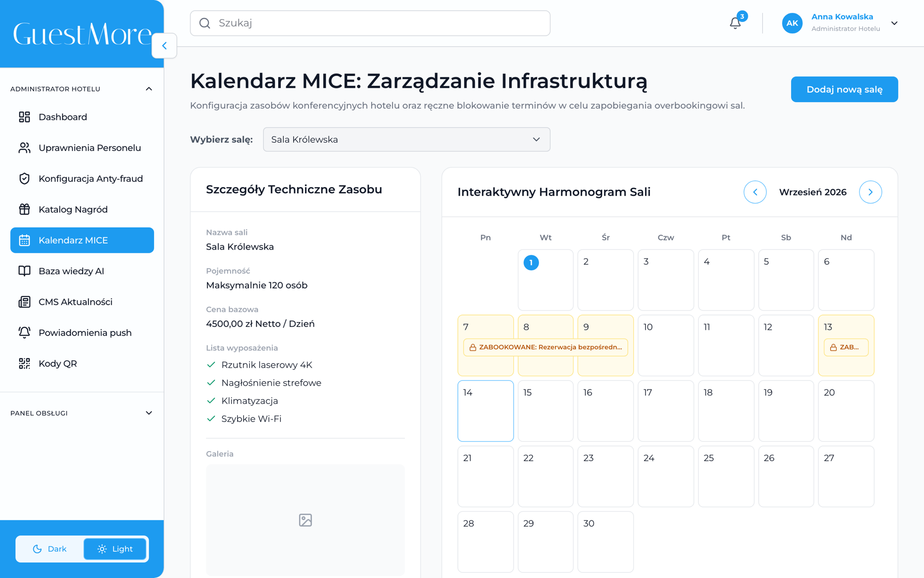Switch to Light theme
The width and height of the screenshot is (924, 578).
pos(115,549)
